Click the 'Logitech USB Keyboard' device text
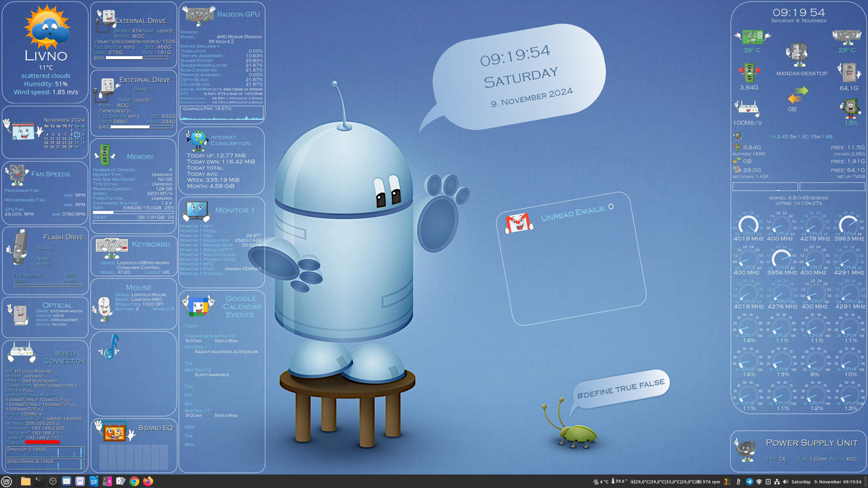Image resolution: width=868 pixels, height=488 pixels. coord(143,262)
